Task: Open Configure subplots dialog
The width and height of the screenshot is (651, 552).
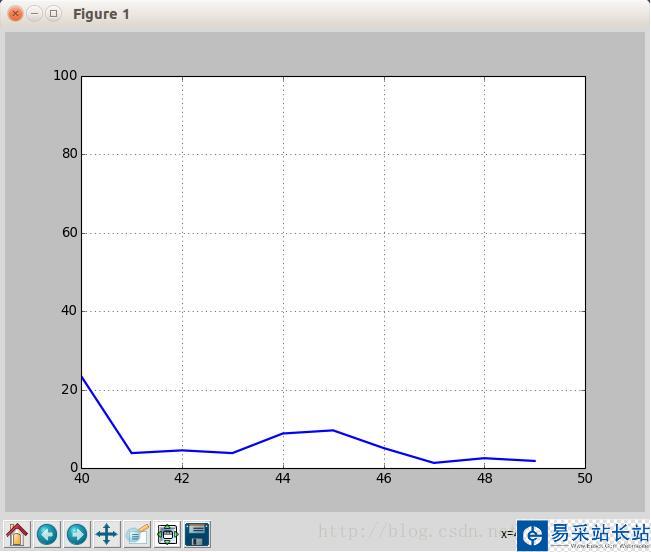Action: click(x=167, y=534)
